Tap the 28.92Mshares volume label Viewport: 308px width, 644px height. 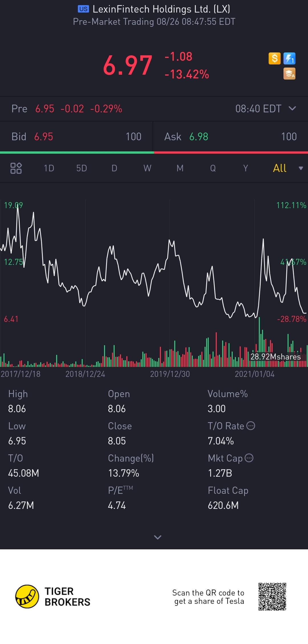[275, 357]
